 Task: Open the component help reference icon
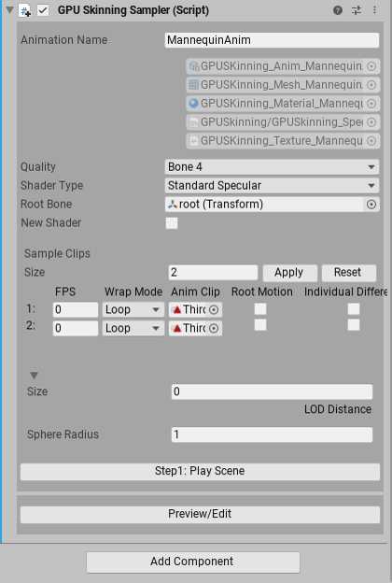(x=337, y=10)
